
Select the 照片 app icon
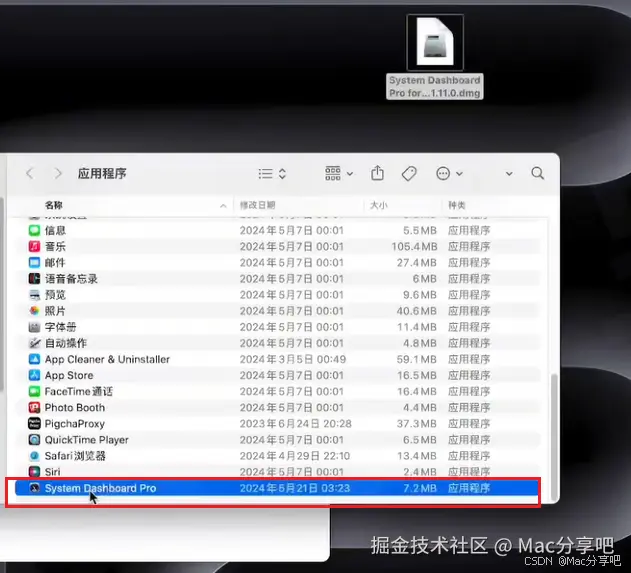[x=35, y=311]
